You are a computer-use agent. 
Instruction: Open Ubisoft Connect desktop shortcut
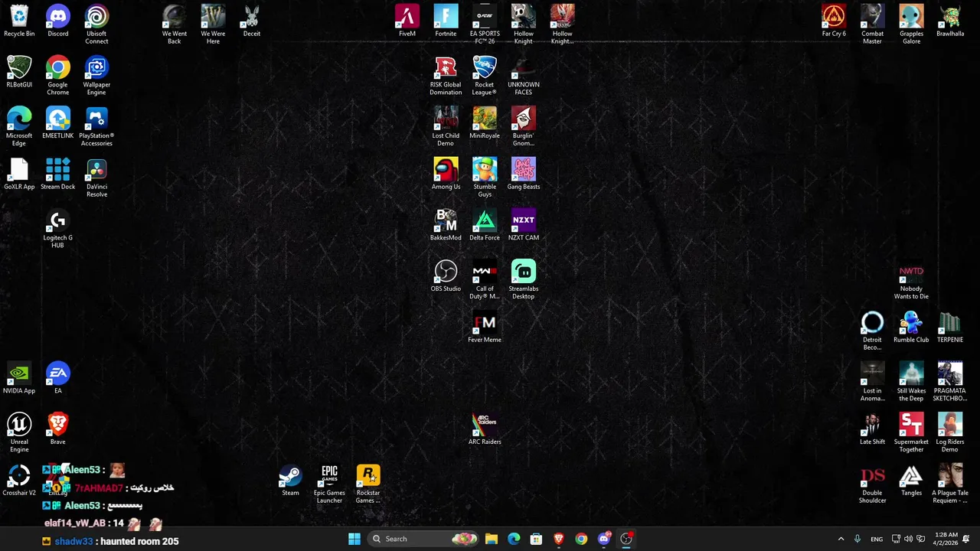[96, 24]
